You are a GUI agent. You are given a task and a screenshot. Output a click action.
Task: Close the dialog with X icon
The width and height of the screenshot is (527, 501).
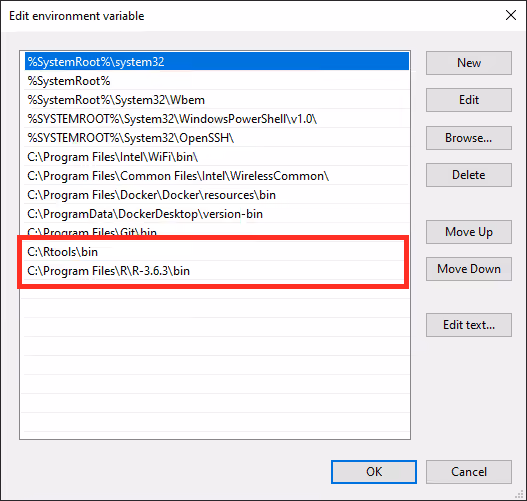coord(511,15)
